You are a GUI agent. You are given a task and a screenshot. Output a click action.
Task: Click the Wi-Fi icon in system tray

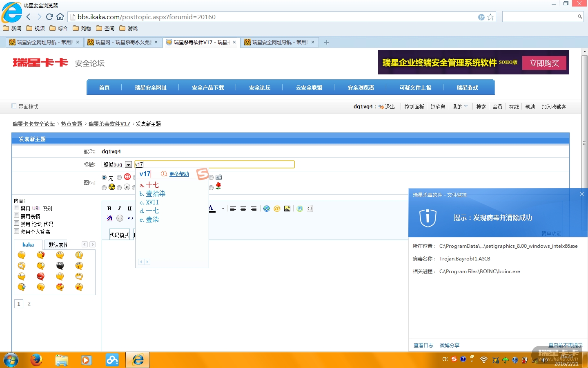pos(484,360)
